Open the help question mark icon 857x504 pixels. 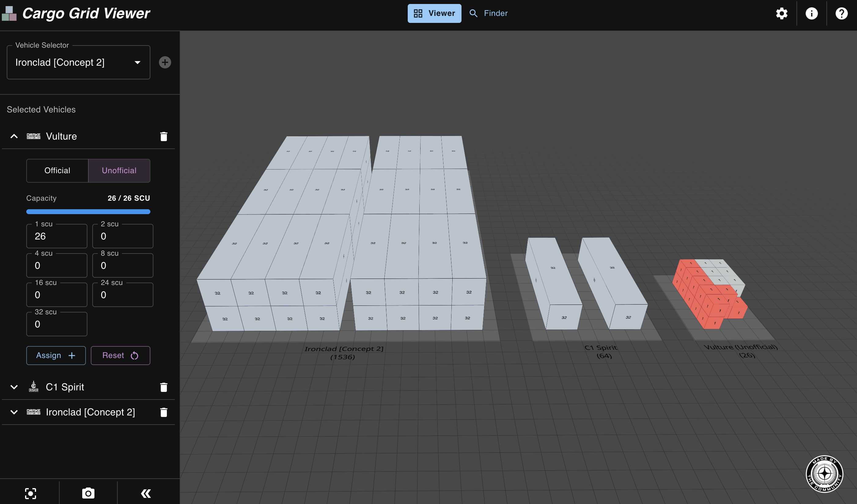841,13
